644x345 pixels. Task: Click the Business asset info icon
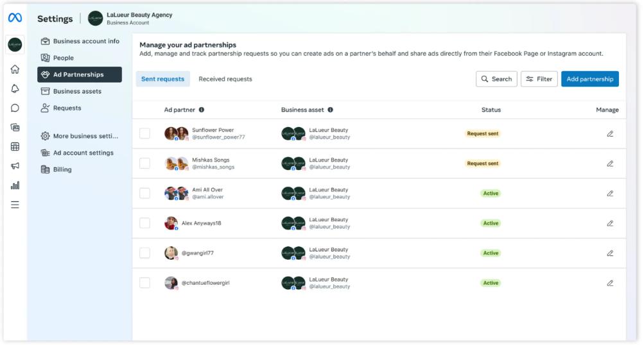tap(330, 110)
